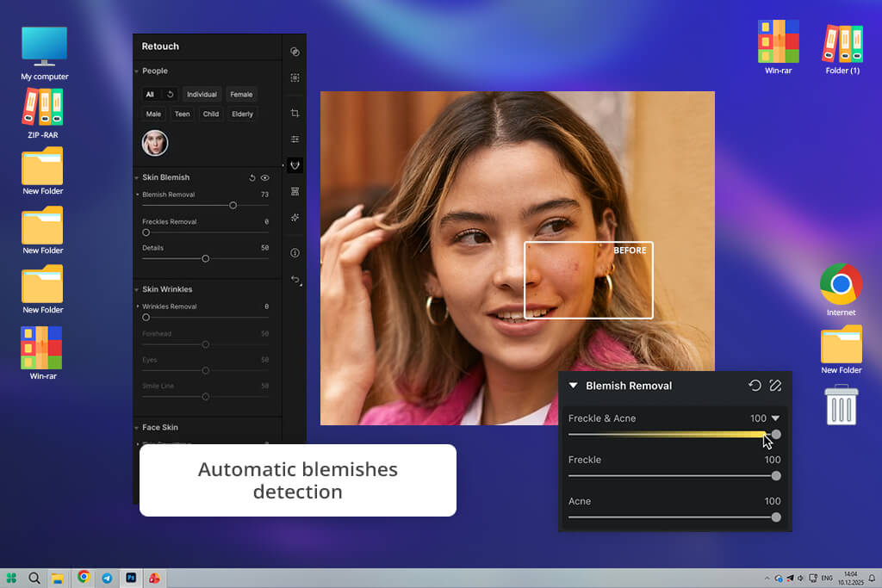Viewport: 882px width, 588px height.
Task: Click the refresh icon beside All filter
Action: (171, 95)
